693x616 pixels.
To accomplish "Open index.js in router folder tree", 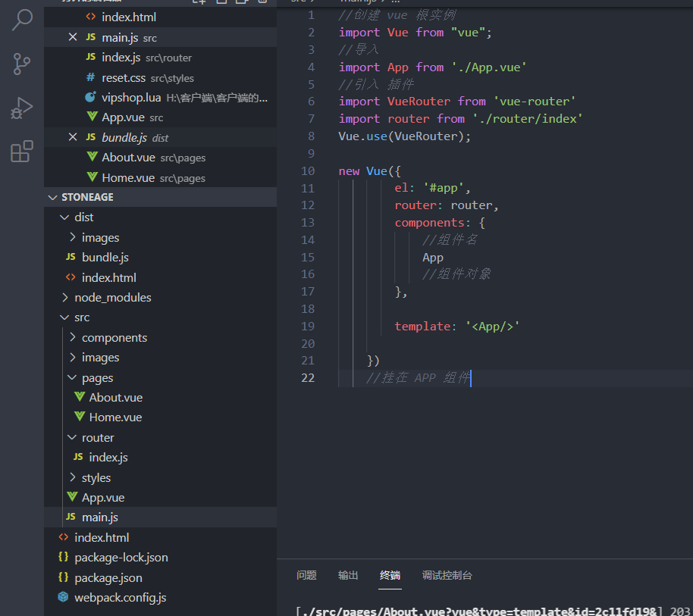I will click(x=161, y=458).
